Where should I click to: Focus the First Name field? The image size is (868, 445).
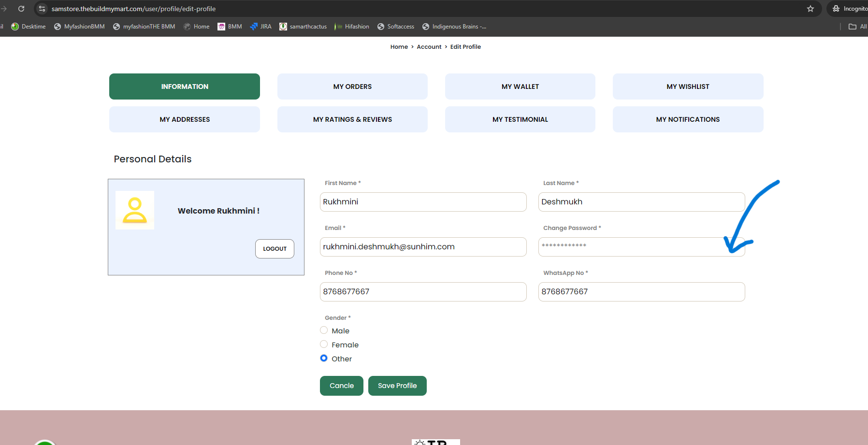pyautogui.click(x=423, y=202)
